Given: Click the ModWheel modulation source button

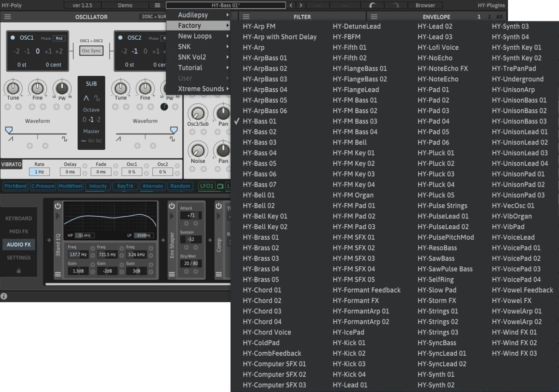Looking at the screenshot, I should (x=70, y=186).
